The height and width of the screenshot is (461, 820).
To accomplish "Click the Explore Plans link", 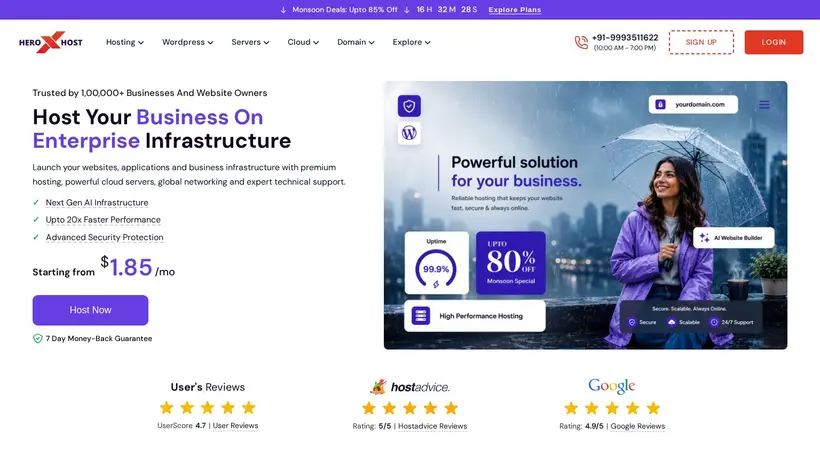I will [515, 10].
